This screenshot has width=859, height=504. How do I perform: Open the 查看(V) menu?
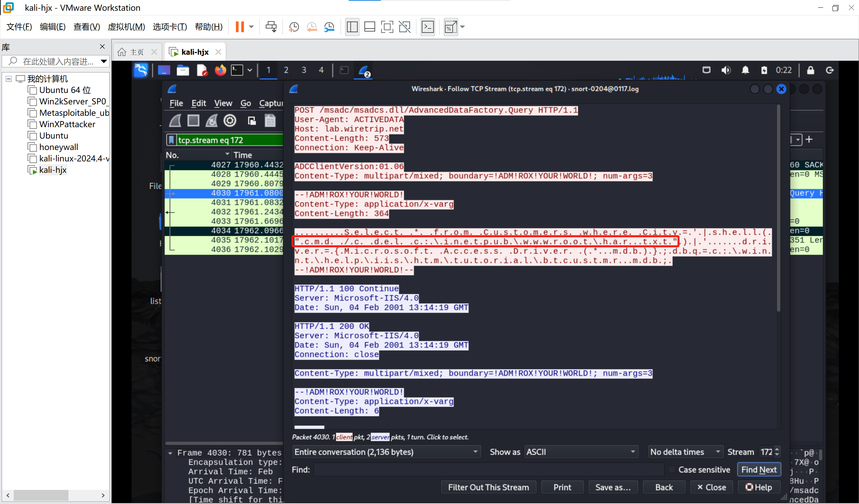pyautogui.click(x=87, y=27)
